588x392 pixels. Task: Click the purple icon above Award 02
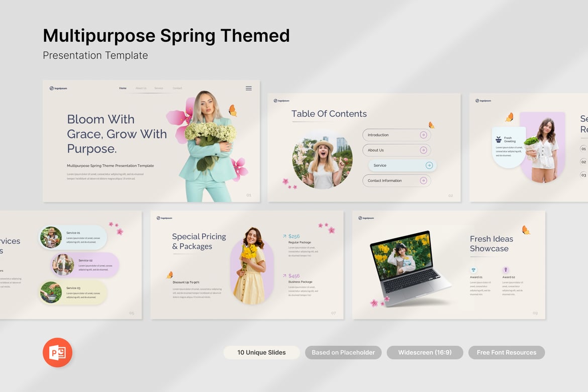tap(506, 270)
